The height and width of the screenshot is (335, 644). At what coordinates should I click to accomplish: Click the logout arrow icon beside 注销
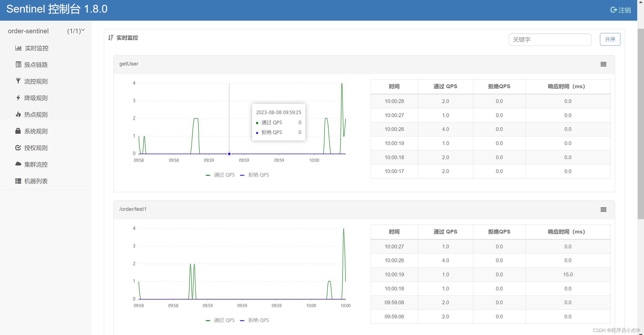point(614,10)
